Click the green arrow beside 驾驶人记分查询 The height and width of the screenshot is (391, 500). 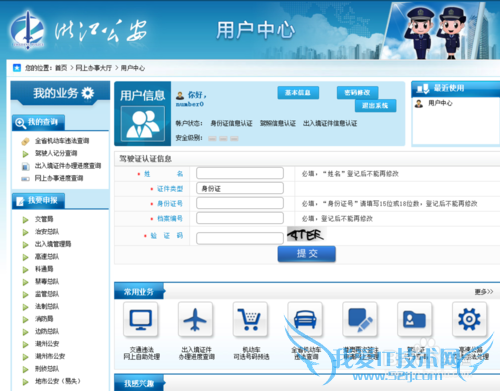(25, 154)
